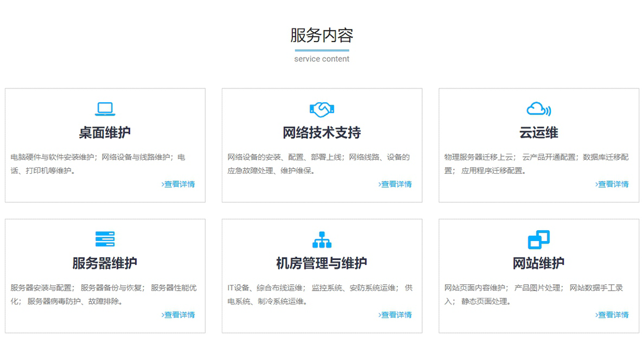Viewport: 644px width, 359px height.
Task: Open 查看详情 under 机房管理与维护
Action: (x=396, y=315)
